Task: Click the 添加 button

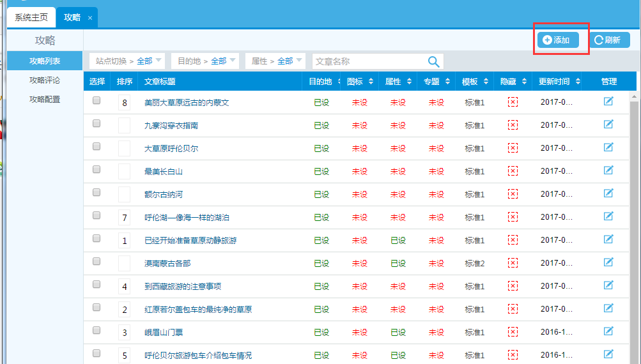Action: click(558, 40)
